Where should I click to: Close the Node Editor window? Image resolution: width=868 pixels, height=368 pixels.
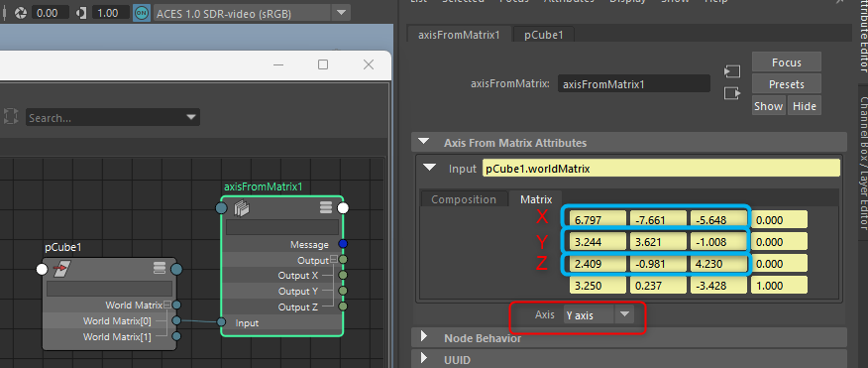tap(369, 64)
